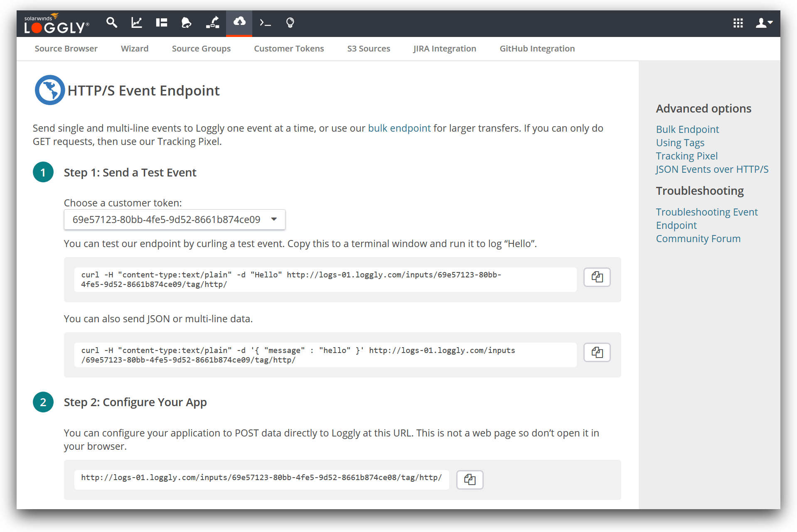797x532 pixels.
Task: Select the Source Setup cloud icon
Action: [x=239, y=23]
